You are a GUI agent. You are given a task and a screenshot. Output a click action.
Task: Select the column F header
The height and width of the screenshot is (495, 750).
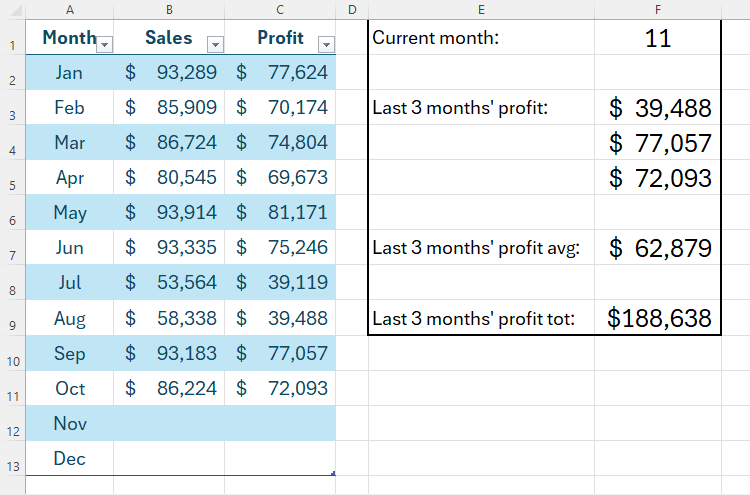click(x=657, y=10)
